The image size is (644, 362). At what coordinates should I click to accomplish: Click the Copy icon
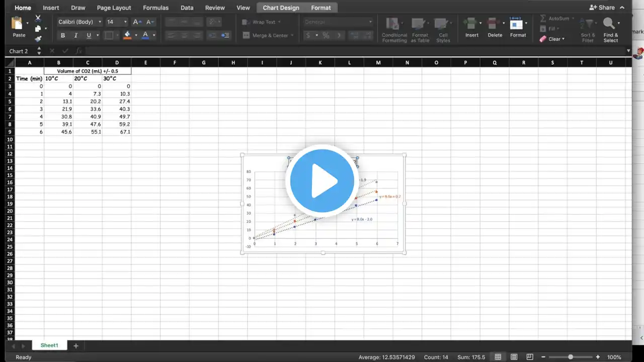point(38,28)
